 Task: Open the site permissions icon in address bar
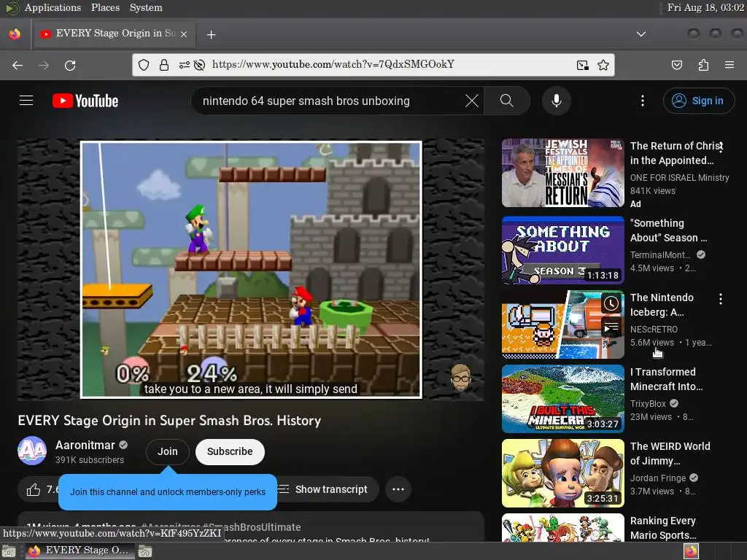pyautogui.click(x=185, y=65)
